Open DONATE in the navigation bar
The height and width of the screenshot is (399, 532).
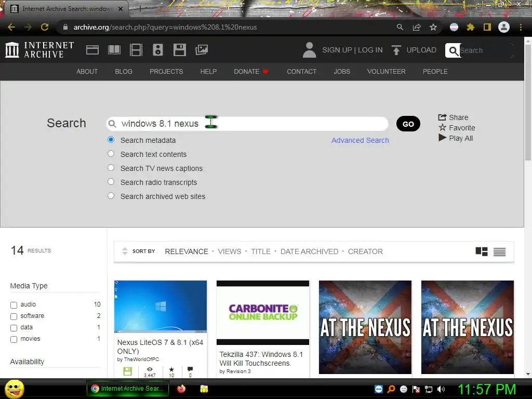click(251, 72)
